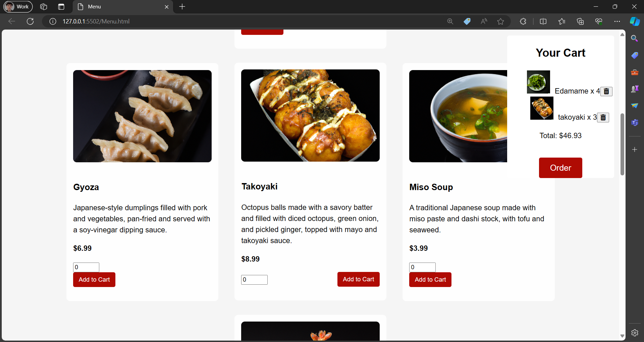644x342 pixels.
Task: Open zoom control in address bar
Action: tap(450, 21)
